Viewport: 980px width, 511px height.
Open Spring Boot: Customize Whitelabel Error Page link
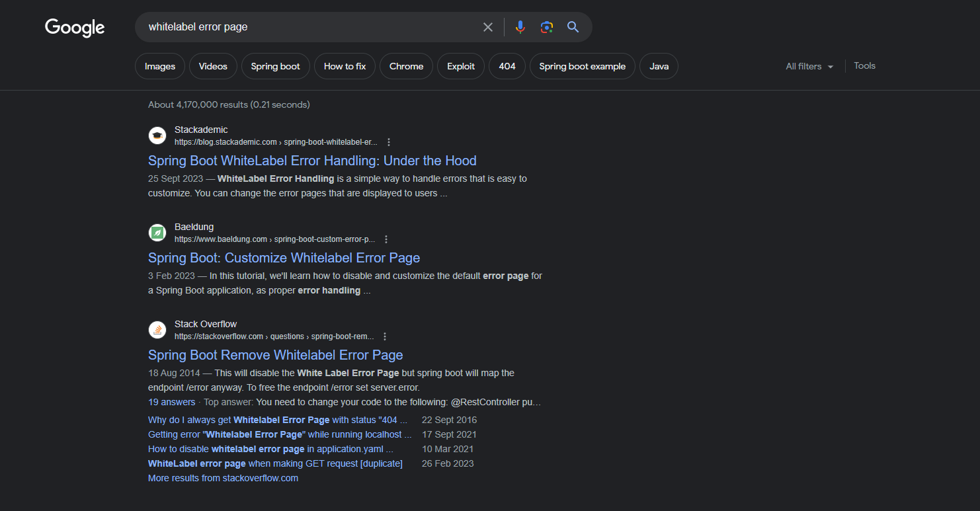(x=284, y=258)
